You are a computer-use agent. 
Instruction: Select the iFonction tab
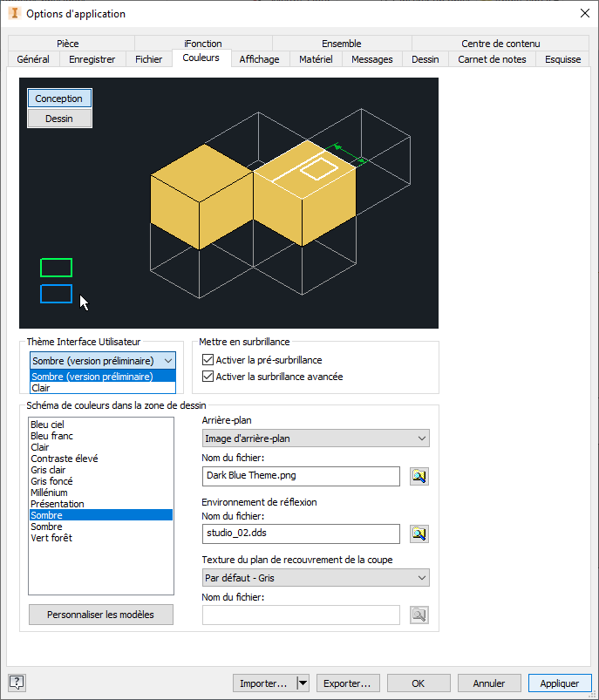click(203, 44)
